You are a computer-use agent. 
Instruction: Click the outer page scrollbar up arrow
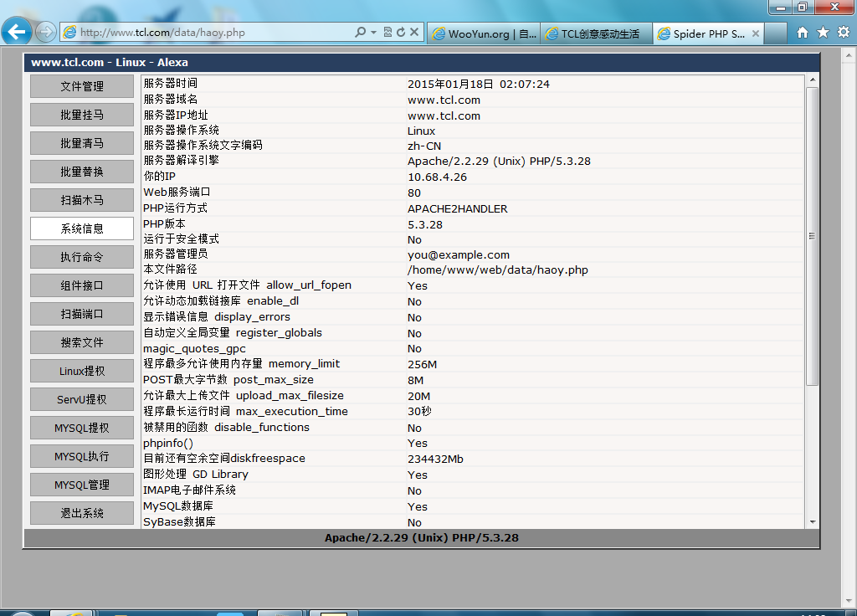coord(849,54)
